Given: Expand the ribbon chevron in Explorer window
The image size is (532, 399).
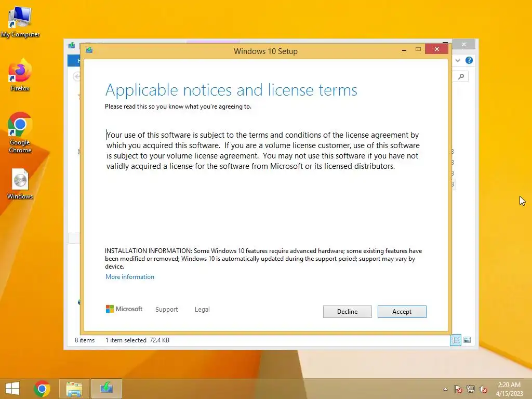Looking at the screenshot, I should pos(458,60).
